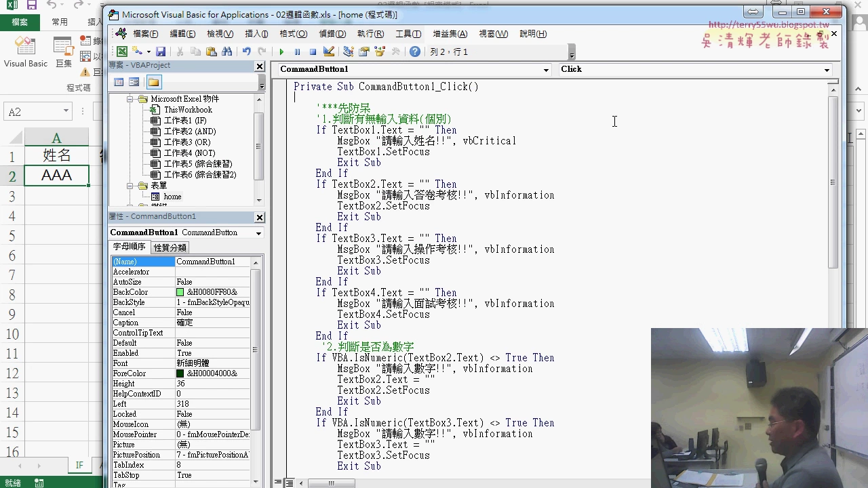Switch to 字母順序 properties tab
This screenshot has width=868, height=488.
[130, 247]
